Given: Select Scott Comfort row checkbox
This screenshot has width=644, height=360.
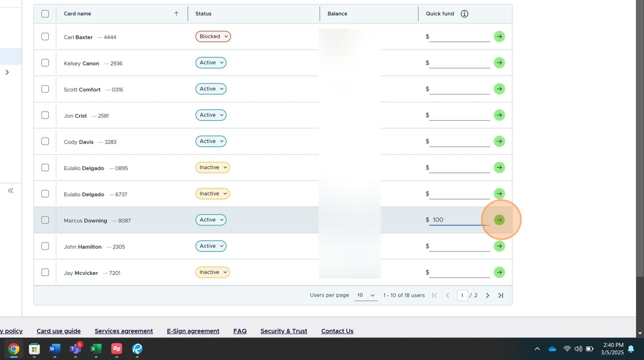Looking at the screenshot, I should coord(45,89).
